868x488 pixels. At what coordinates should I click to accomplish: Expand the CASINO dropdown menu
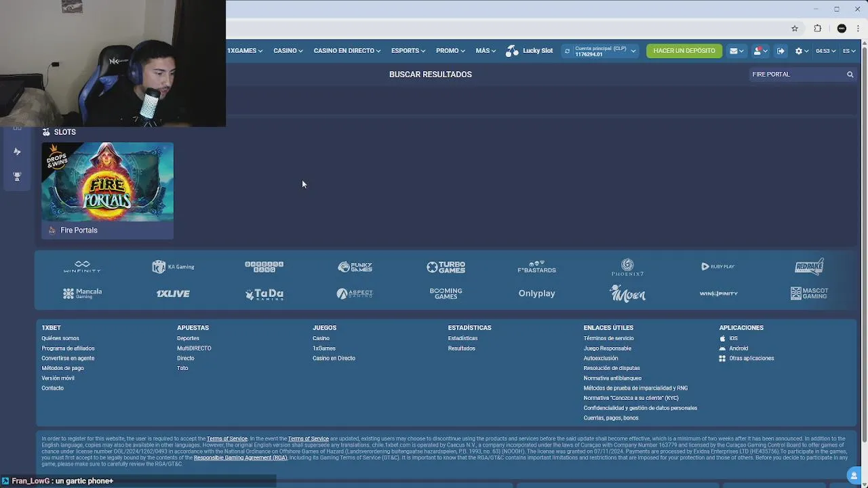pos(288,51)
